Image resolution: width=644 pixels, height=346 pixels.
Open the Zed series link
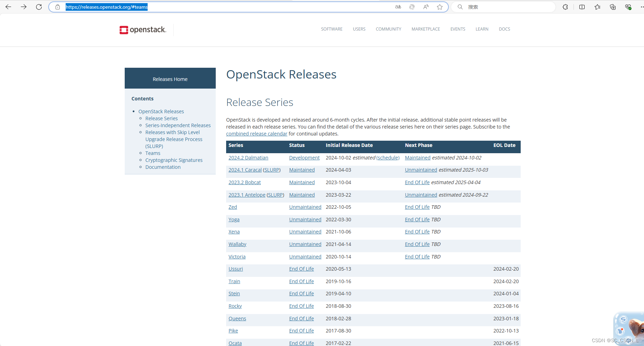click(233, 207)
